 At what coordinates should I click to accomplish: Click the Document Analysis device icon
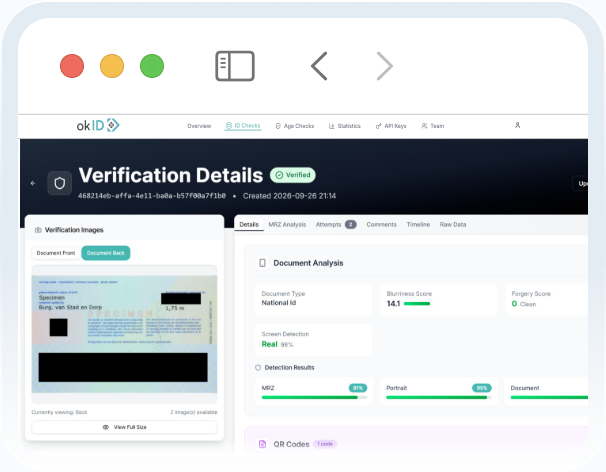click(x=262, y=263)
